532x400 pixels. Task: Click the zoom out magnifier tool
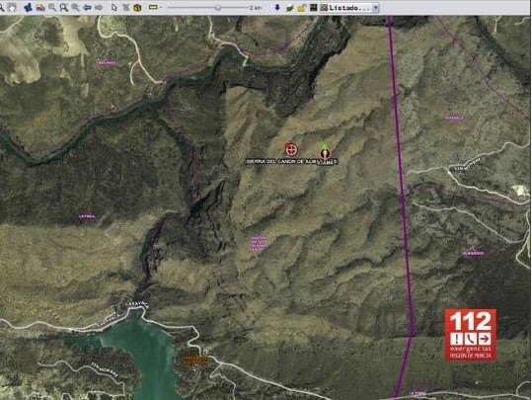(x=75, y=8)
